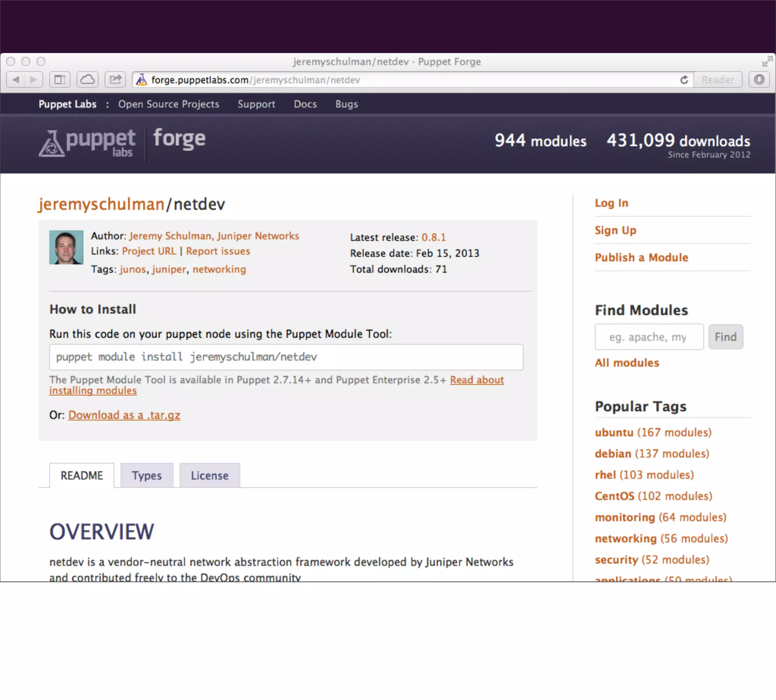Open the bookmarks sidebar icon
This screenshot has height=700, width=776.
[59, 80]
